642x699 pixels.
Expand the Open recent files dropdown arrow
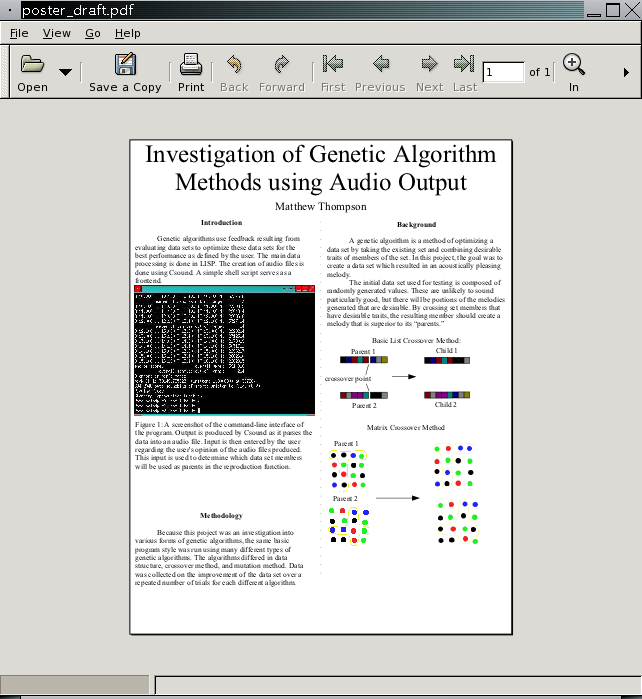65,72
